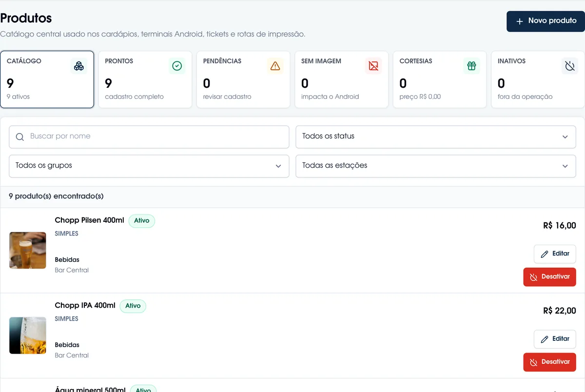Click pencil icon for Chopp Pilsen 400ml
The image size is (585, 392).
(545, 254)
